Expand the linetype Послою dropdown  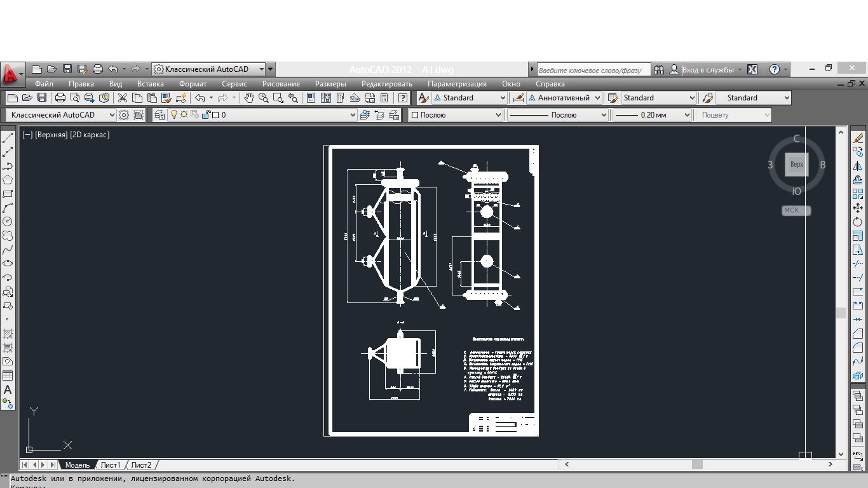(x=558, y=115)
